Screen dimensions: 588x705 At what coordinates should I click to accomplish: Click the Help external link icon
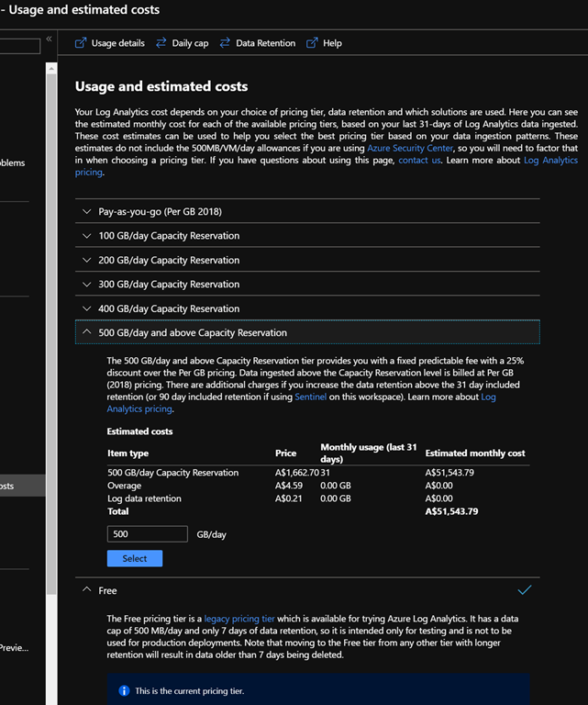coord(312,43)
